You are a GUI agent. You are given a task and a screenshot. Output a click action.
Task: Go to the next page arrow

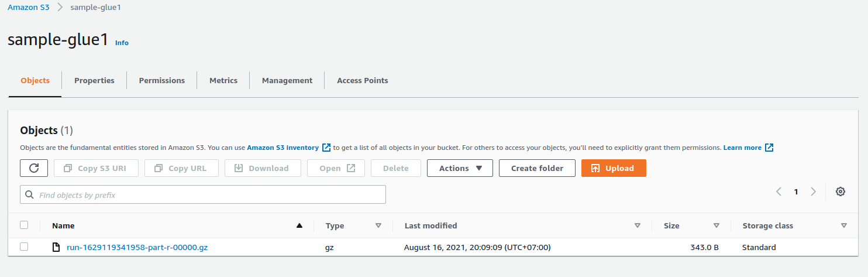click(x=813, y=191)
